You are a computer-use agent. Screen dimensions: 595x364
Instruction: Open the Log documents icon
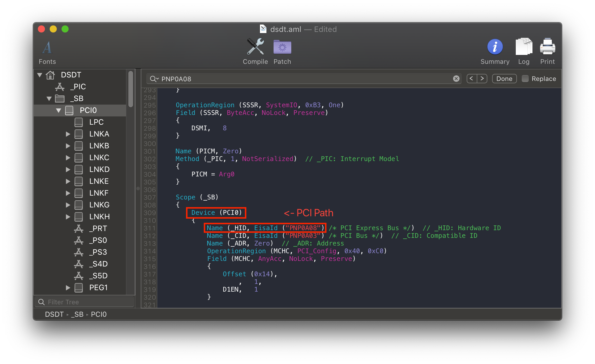click(x=523, y=47)
